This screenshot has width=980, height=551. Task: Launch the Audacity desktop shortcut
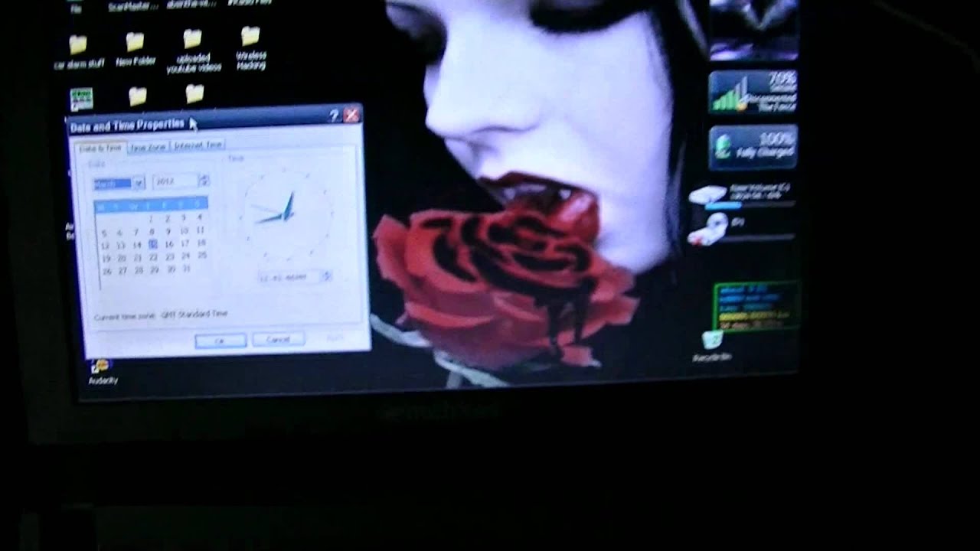click(x=102, y=370)
